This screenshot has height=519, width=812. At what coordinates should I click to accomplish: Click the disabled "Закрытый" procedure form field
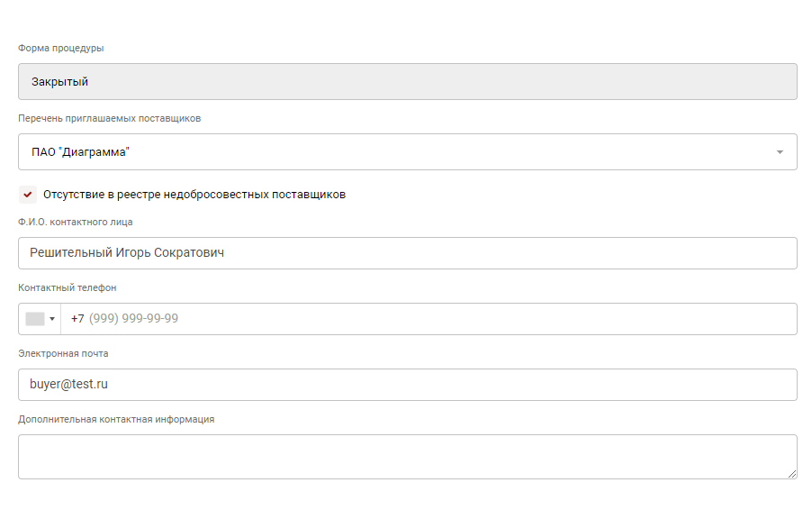point(407,81)
